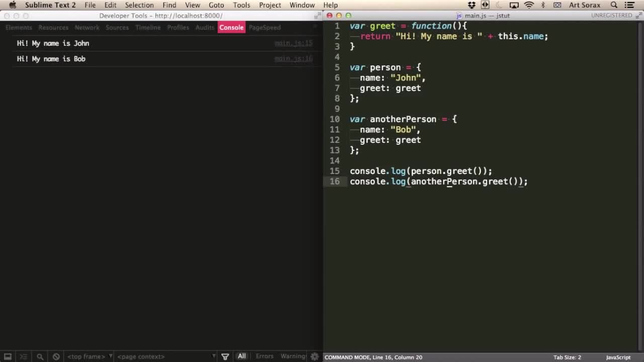Click the search magnifier in Developer Tools footer
Image resolution: width=644 pixels, height=362 pixels.
point(40,356)
